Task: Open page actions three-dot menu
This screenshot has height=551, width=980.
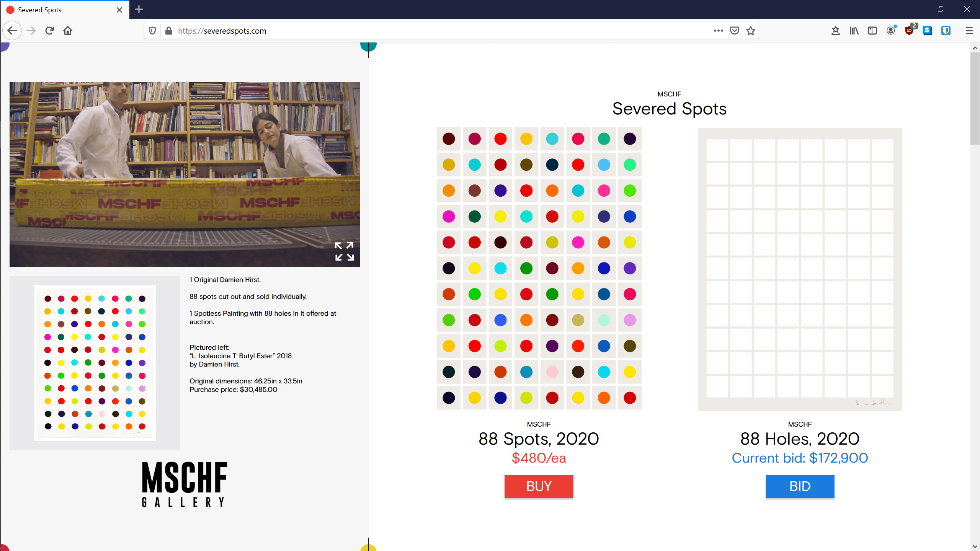Action: click(718, 31)
